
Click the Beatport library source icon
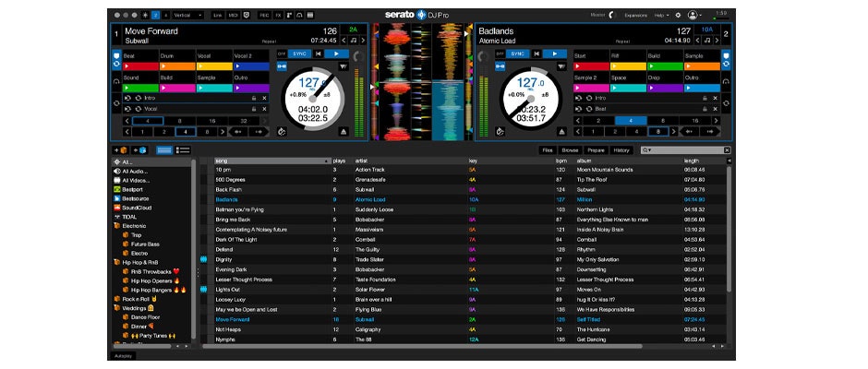click(116, 189)
